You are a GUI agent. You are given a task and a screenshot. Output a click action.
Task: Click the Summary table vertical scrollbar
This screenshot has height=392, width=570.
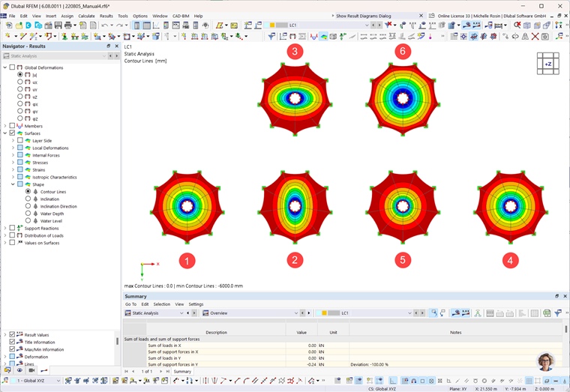pos(566,329)
